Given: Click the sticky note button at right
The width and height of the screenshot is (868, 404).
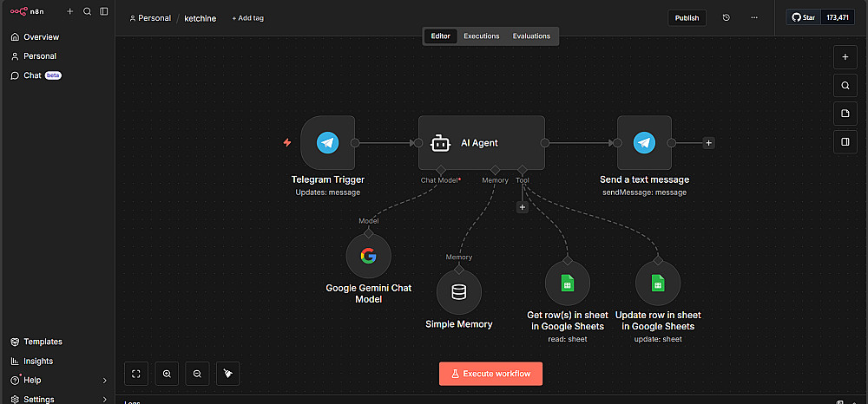Looking at the screenshot, I should pos(845,114).
